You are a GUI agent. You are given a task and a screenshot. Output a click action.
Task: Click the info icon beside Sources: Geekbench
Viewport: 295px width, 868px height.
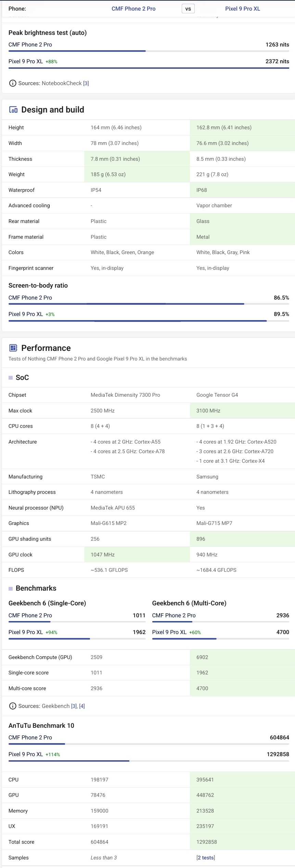point(13,706)
